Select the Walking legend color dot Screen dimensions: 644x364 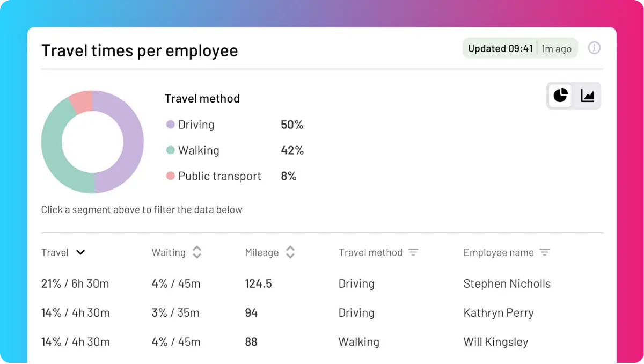click(x=171, y=150)
